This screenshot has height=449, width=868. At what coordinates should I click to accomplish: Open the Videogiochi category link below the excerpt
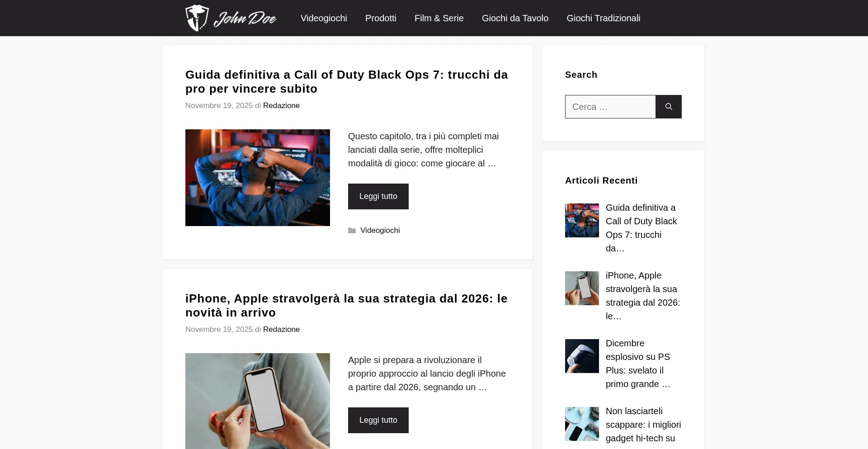(380, 230)
